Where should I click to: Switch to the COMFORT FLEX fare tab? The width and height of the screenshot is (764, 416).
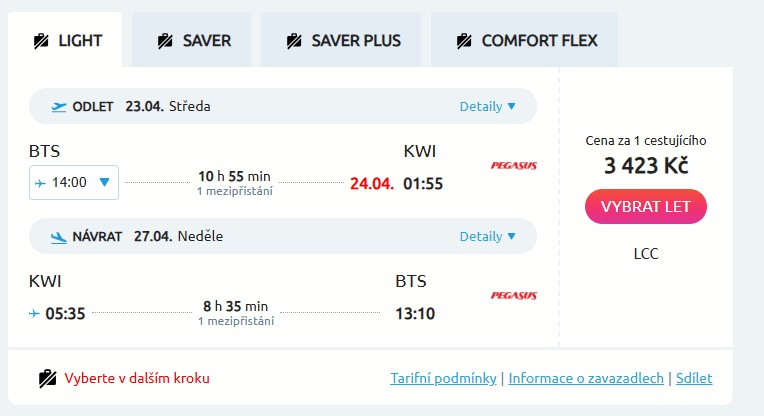click(525, 41)
